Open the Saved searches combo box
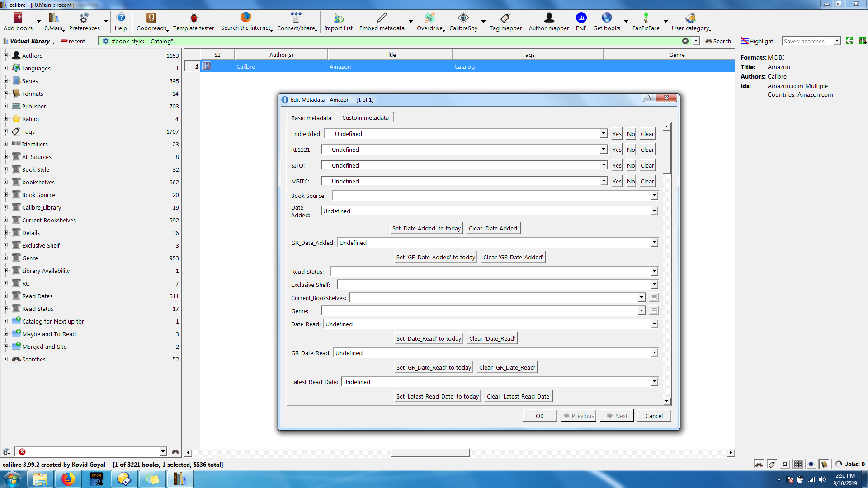868x488 pixels. click(x=836, y=41)
